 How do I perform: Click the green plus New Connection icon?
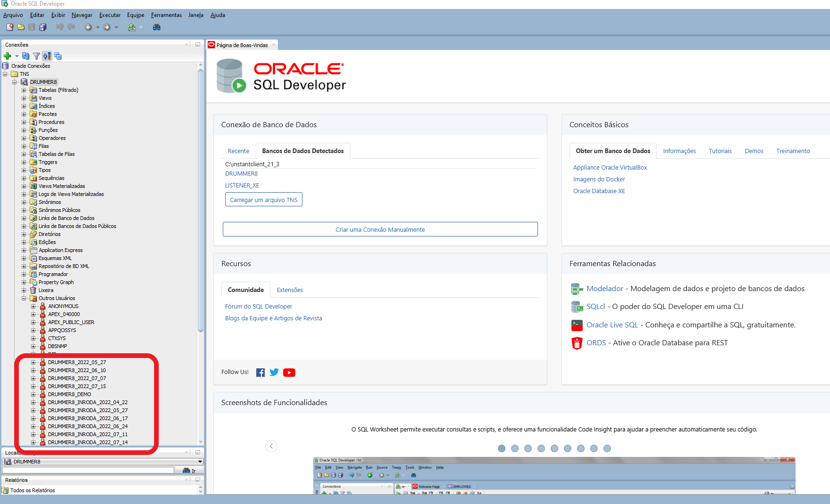click(x=8, y=56)
